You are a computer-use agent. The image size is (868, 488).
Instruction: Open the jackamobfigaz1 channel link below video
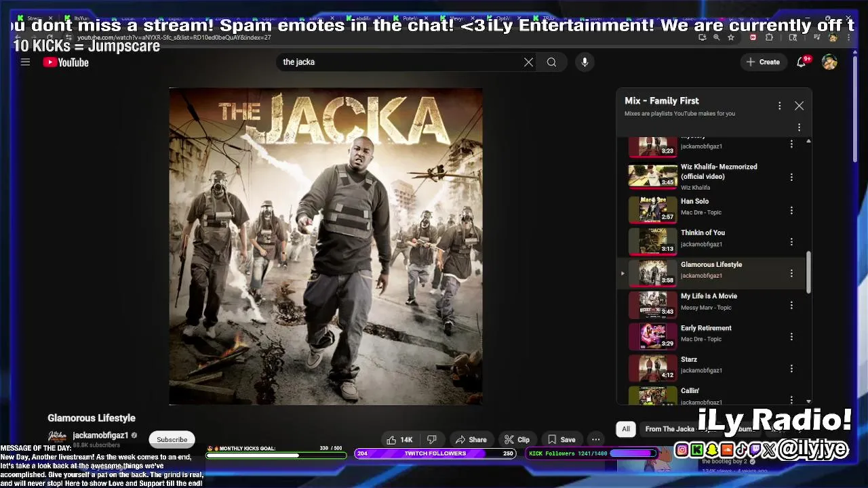(100, 435)
